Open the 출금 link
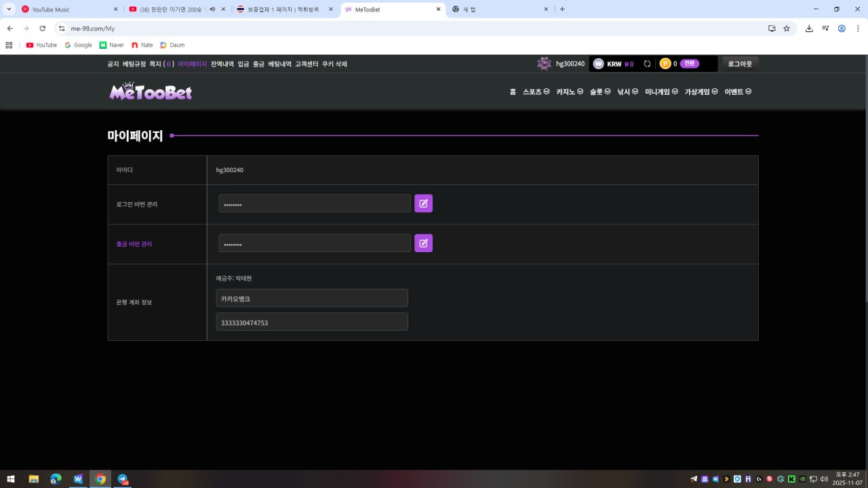Screen dimensions: 868x488 coord(258,64)
